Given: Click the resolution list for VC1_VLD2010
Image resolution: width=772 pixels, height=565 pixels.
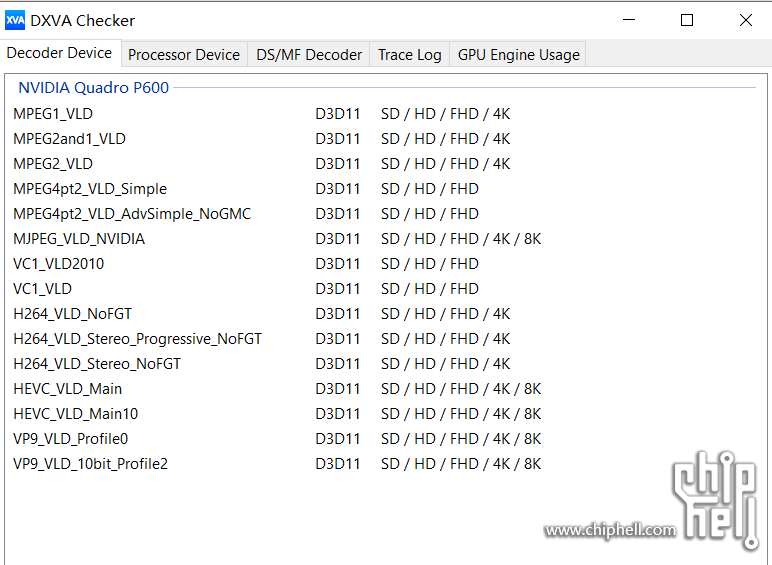Looking at the screenshot, I should point(430,264).
